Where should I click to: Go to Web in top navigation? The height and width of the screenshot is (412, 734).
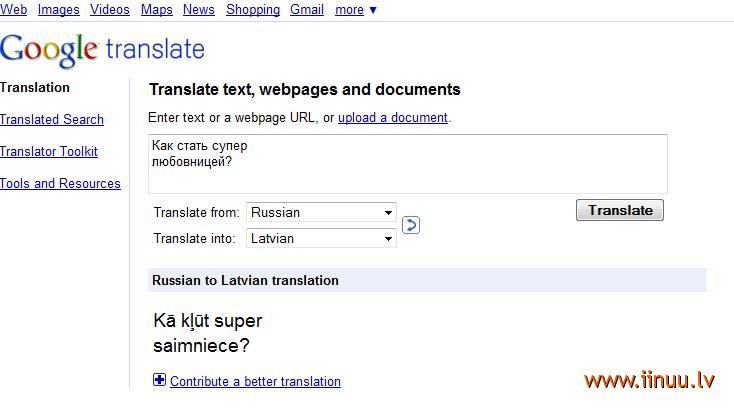click(14, 9)
